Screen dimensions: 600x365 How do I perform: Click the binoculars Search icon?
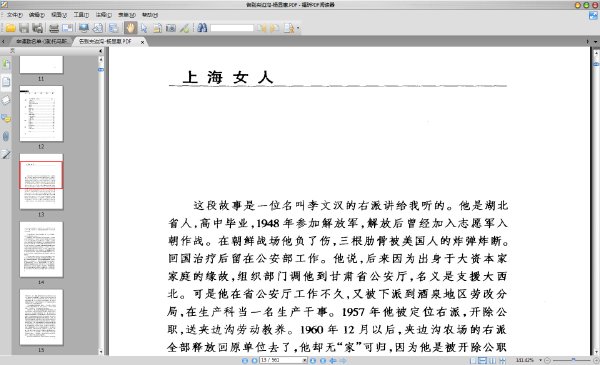(x=202, y=28)
